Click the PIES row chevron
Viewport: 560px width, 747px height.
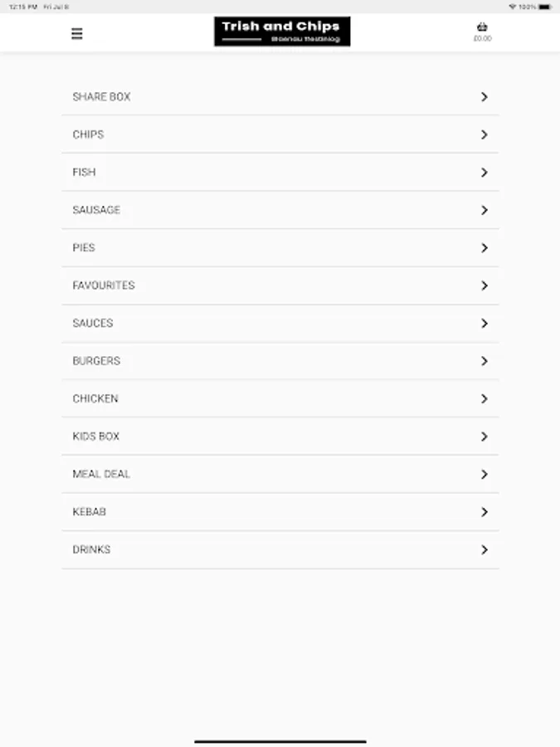(x=485, y=247)
